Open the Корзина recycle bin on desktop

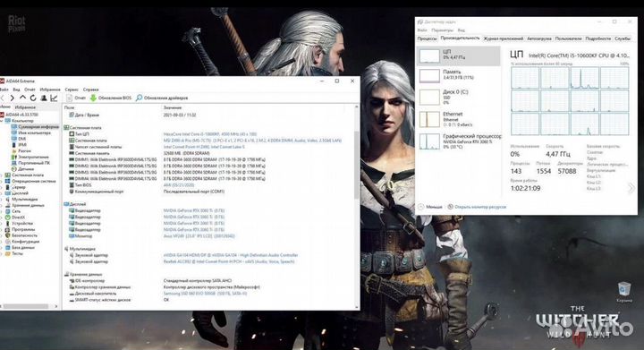click(624, 292)
